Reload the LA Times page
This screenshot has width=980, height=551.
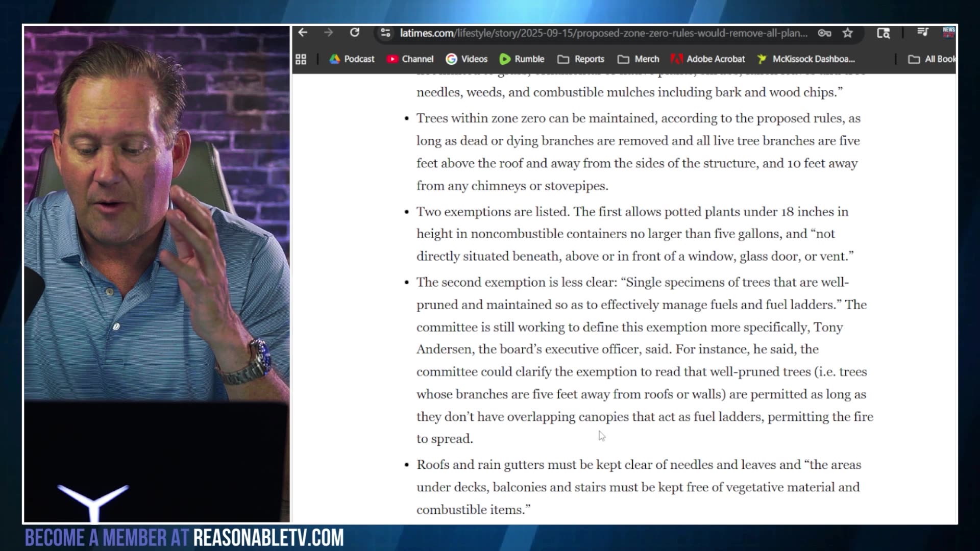click(355, 33)
